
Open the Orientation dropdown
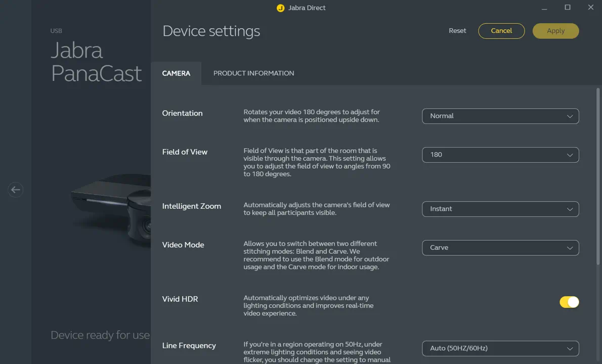[500, 116]
